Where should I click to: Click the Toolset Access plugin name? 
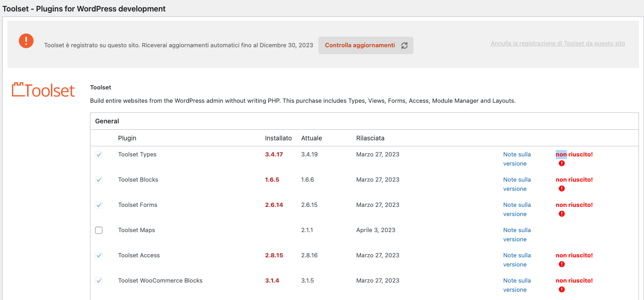pyautogui.click(x=139, y=256)
